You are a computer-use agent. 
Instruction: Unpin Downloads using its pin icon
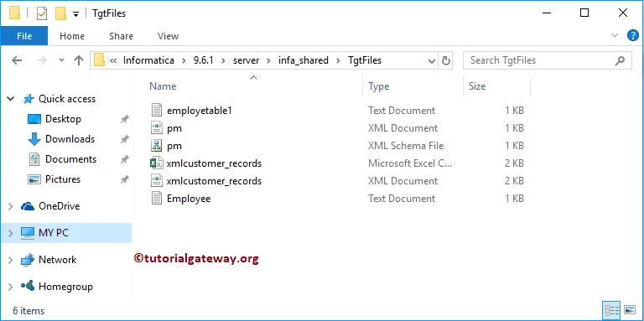[124, 140]
